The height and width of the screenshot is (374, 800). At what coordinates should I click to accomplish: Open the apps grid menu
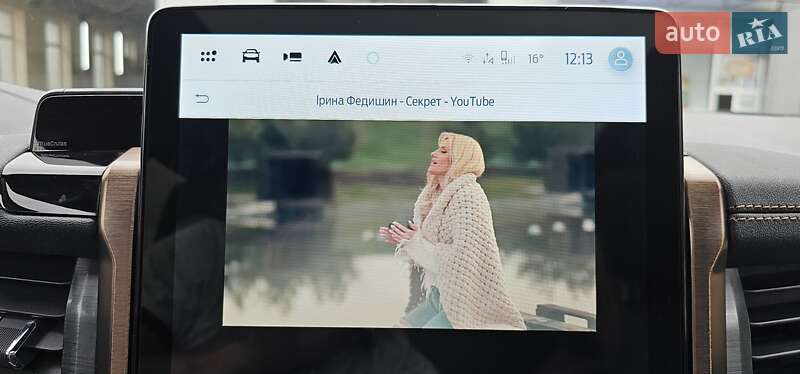click(x=208, y=56)
